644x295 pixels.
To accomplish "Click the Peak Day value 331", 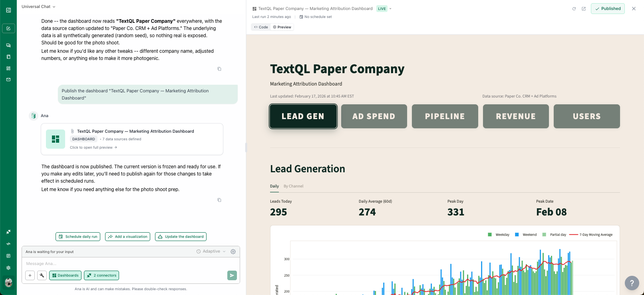I will pyautogui.click(x=456, y=212).
